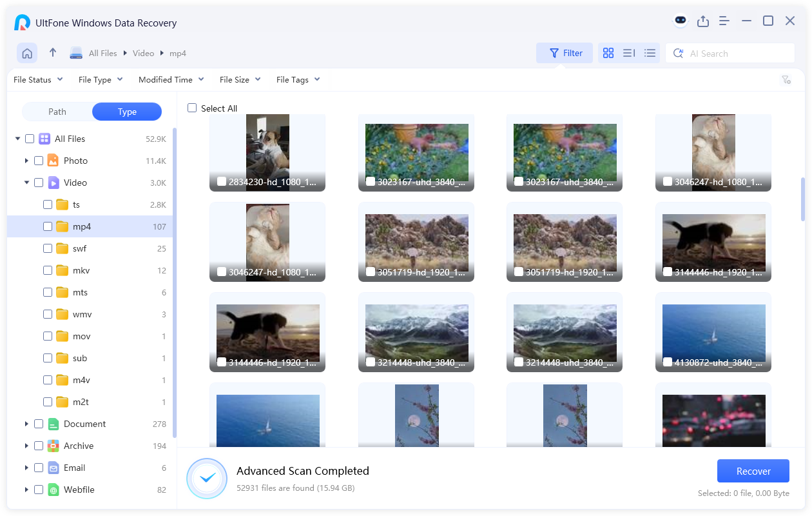Viewport: 812px width, 516px height.
Task: Open the File Status dropdown
Action: pyautogui.click(x=38, y=80)
